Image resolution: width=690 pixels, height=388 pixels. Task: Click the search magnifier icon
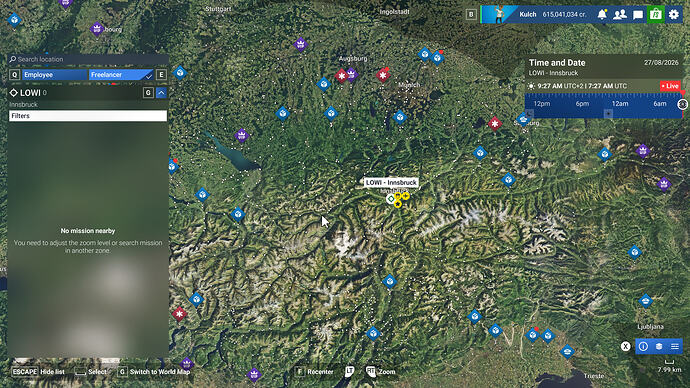pyautogui.click(x=13, y=59)
